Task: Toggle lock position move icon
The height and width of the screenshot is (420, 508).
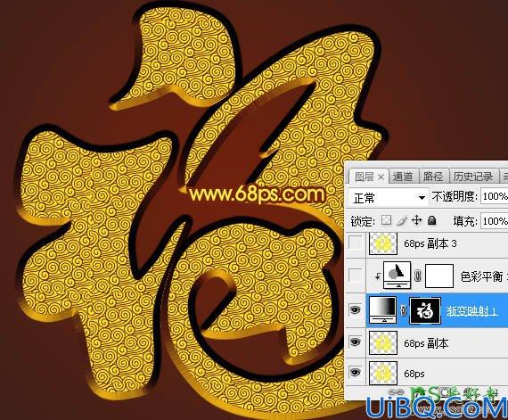Action: click(x=416, y=220)
